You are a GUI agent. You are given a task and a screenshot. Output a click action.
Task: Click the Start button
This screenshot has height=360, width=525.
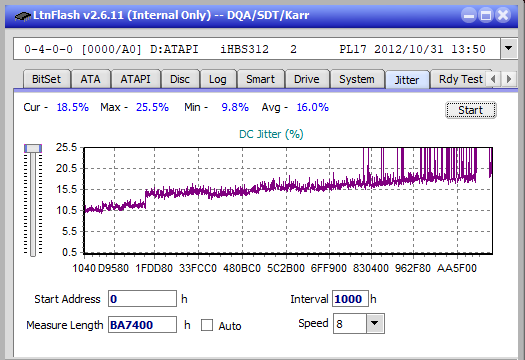click(x=471, y=110)
